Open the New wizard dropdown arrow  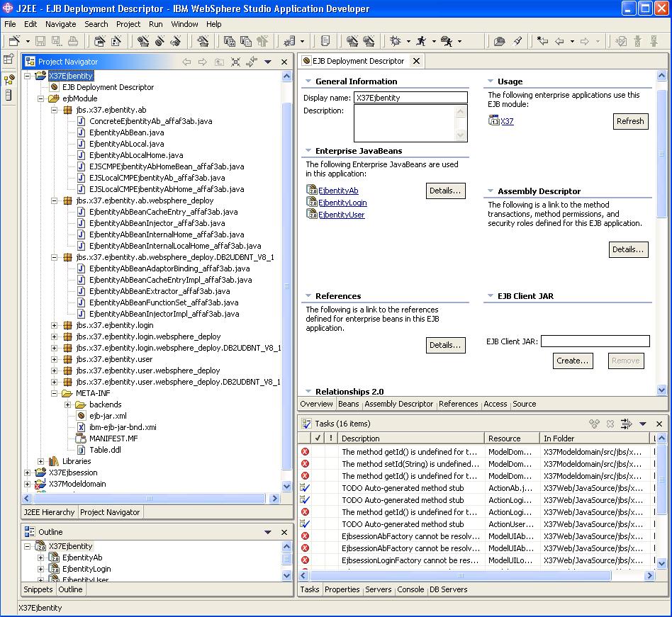28,42
